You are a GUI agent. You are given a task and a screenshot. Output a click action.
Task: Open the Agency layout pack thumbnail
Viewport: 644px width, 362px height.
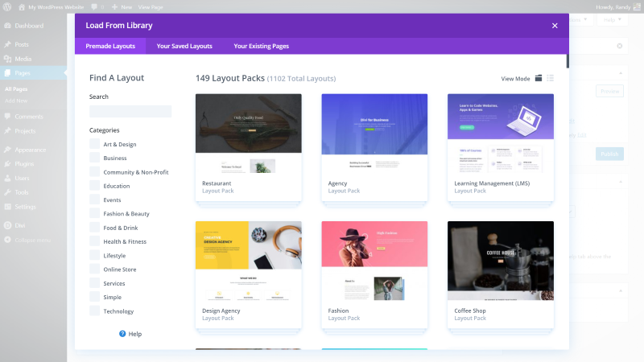pyautogui.click(x=374, y=134)
